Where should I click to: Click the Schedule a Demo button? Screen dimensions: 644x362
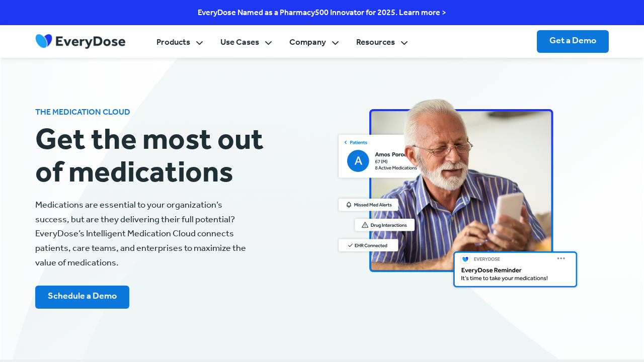[82, 297]
